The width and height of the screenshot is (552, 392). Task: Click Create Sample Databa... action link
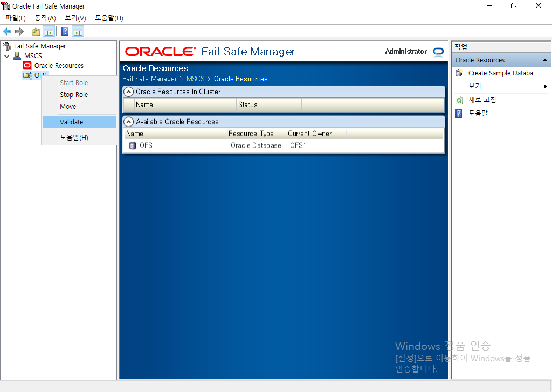pyautogui.click(x=503, y=73)
